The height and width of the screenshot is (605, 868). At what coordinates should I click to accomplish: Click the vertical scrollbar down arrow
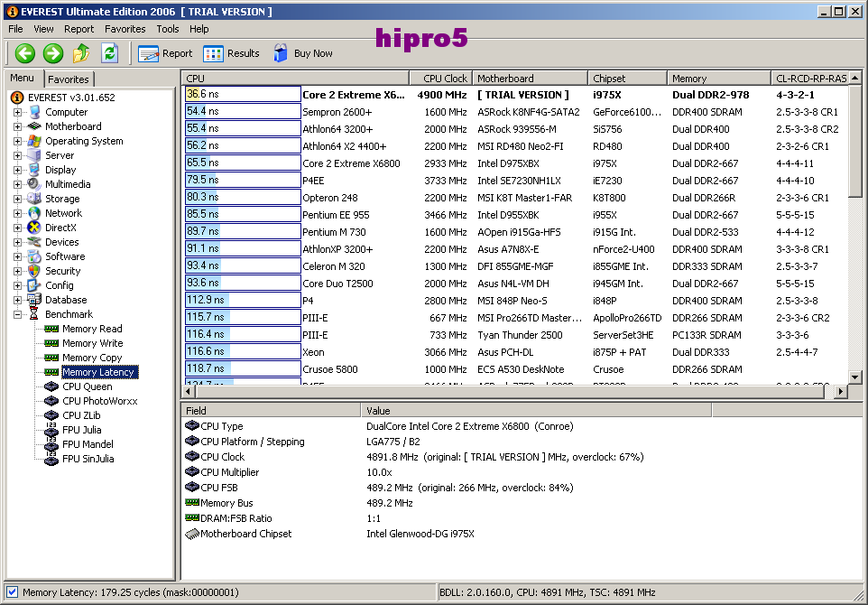[855, 377]
